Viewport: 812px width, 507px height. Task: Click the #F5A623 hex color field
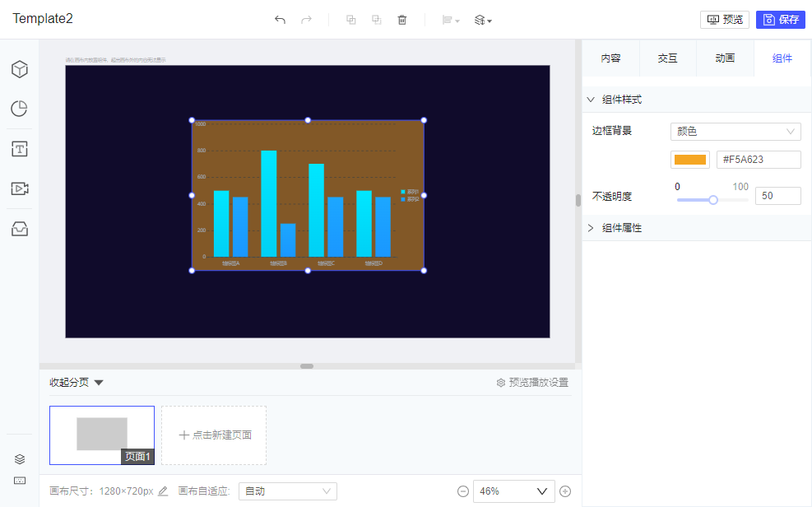click(759, 160)
